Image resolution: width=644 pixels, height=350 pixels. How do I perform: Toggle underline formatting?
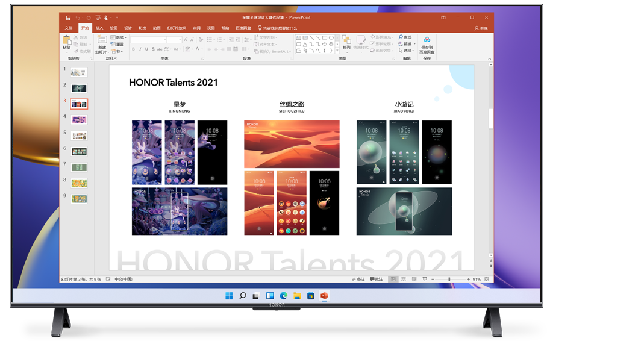[x=146, y=49]
